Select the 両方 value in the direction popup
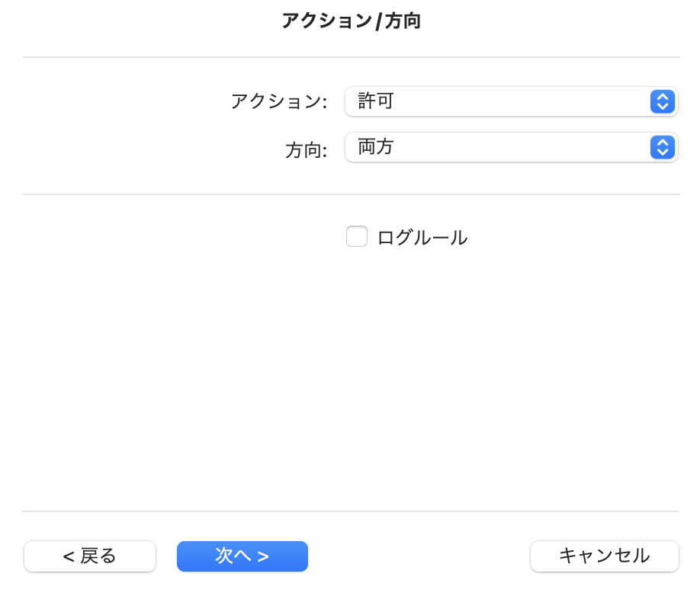This screenshot has width=700, height=596. (x=375, y=147)
